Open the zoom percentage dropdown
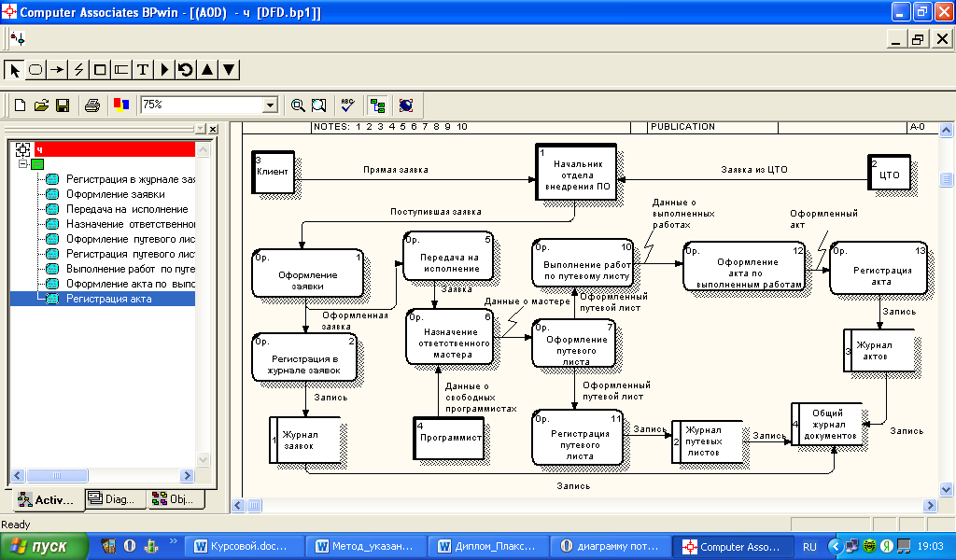 (270, 105)
